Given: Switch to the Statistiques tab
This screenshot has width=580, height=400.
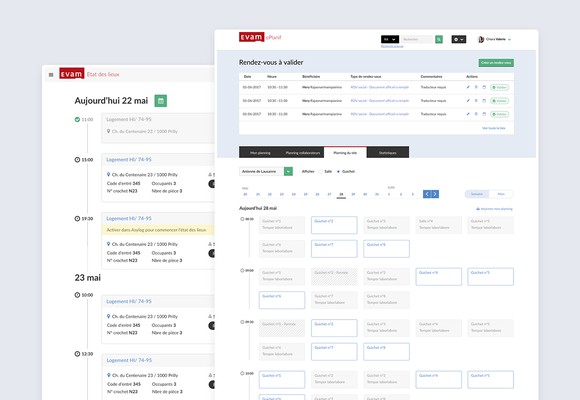Looking at the screenshot, I should [388, 152].
